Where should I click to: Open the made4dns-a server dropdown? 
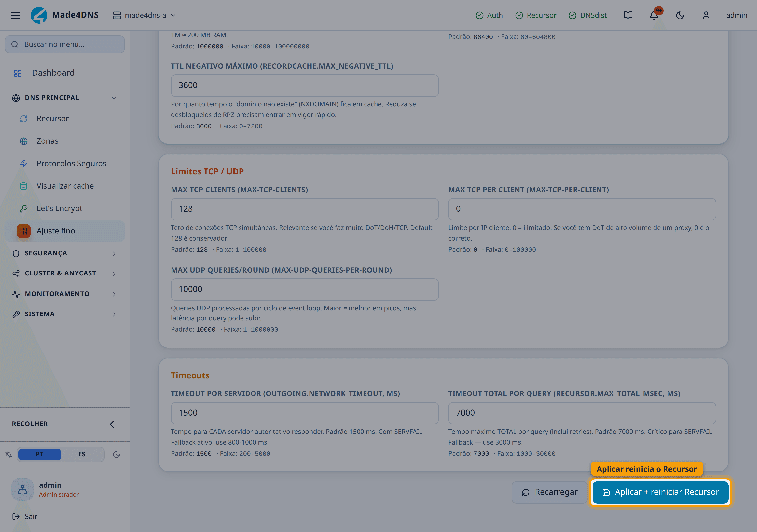145,15
